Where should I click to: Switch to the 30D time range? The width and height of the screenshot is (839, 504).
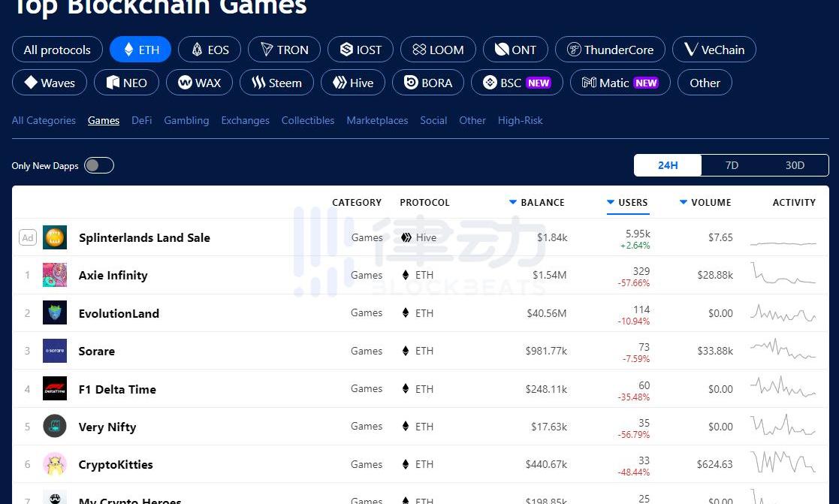(795, 165)
